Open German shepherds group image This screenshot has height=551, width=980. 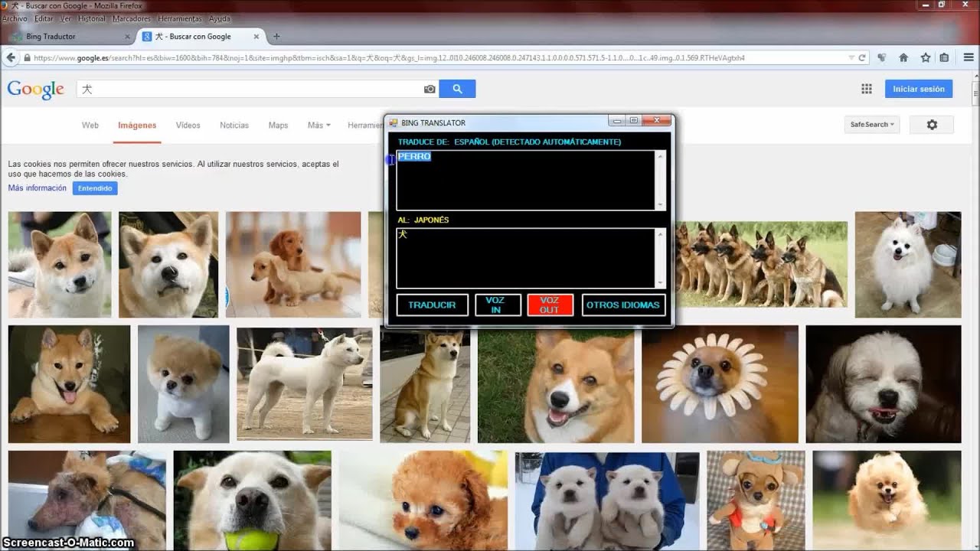(760, 265)
